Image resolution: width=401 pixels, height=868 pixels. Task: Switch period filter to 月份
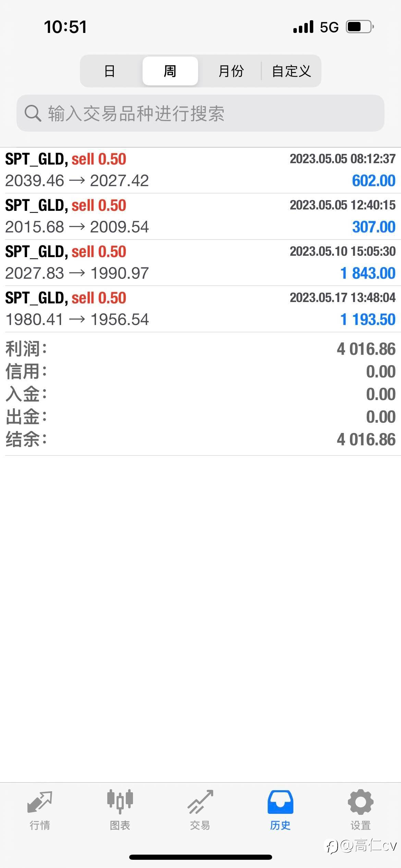231,71
